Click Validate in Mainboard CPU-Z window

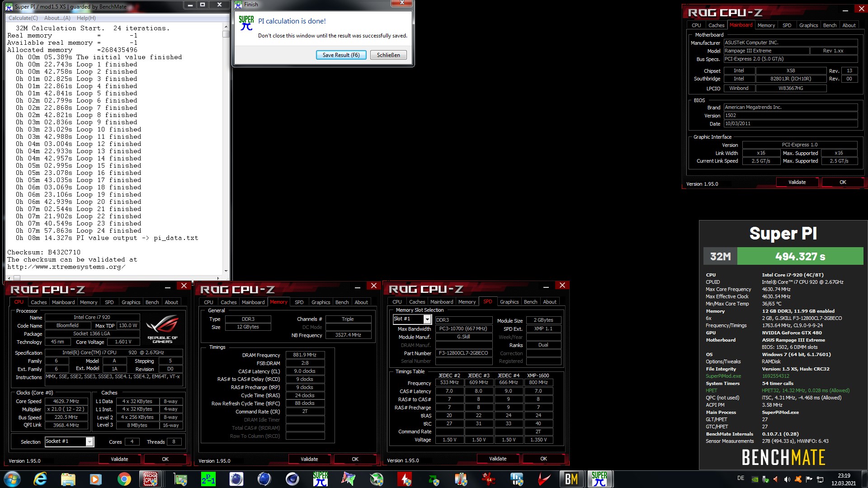coord(797,182)
